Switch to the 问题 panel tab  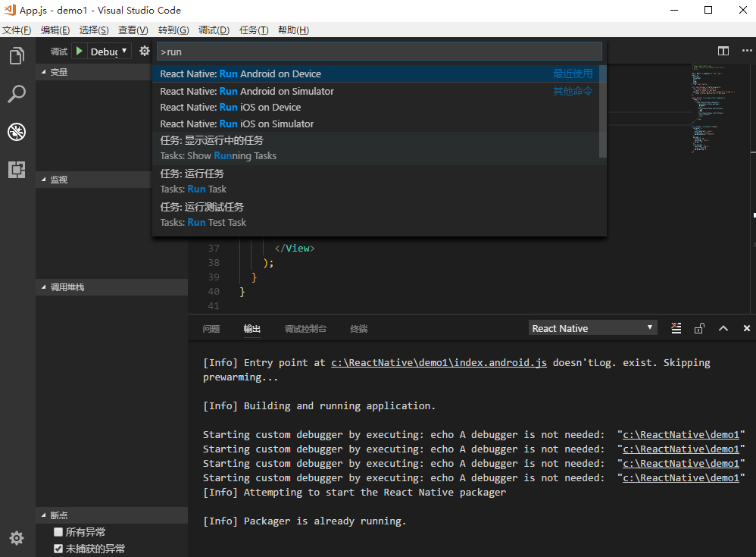pos(211,329)
